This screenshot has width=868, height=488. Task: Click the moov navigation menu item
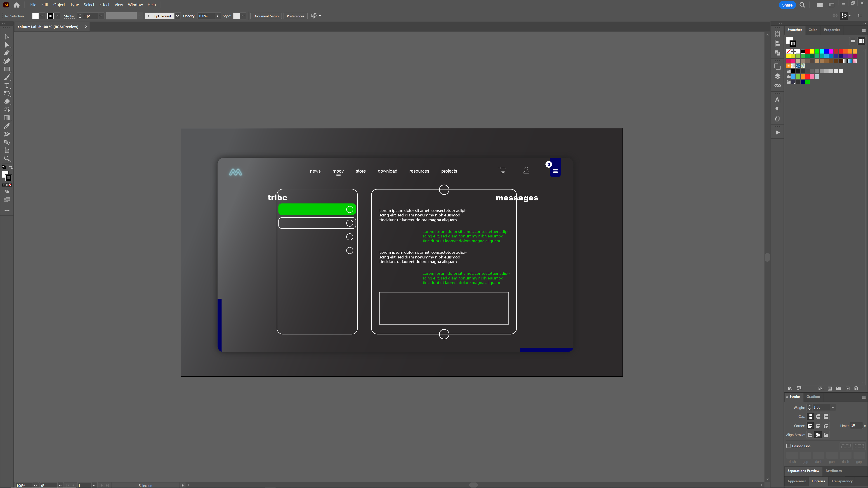(x=338, y=171)
